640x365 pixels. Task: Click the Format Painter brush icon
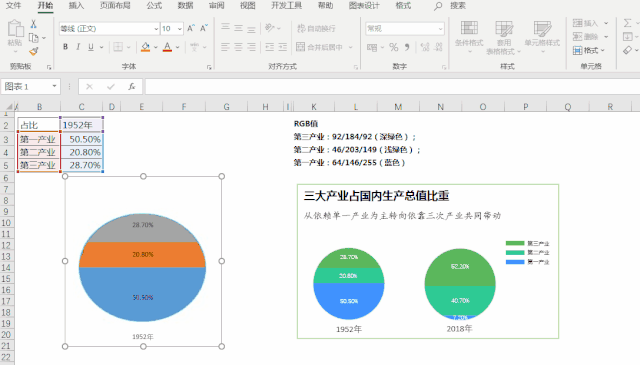[x=34, y=51]
